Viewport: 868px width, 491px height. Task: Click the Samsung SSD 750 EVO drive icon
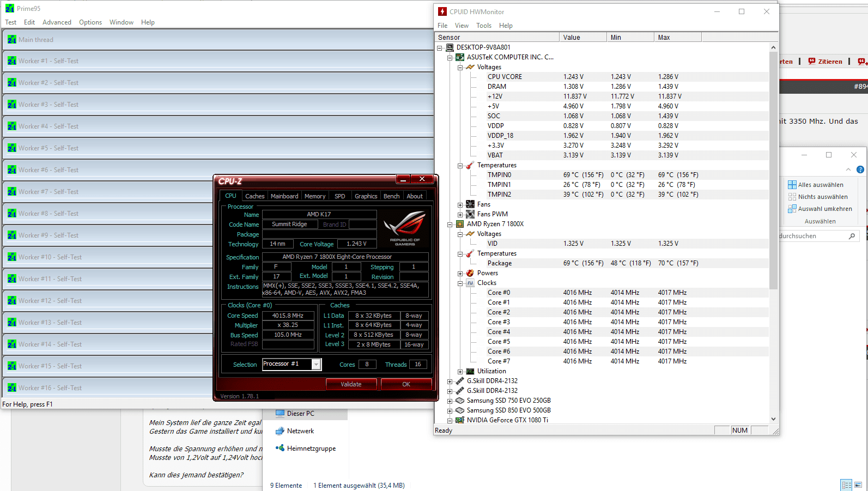(x=460, y=401)
